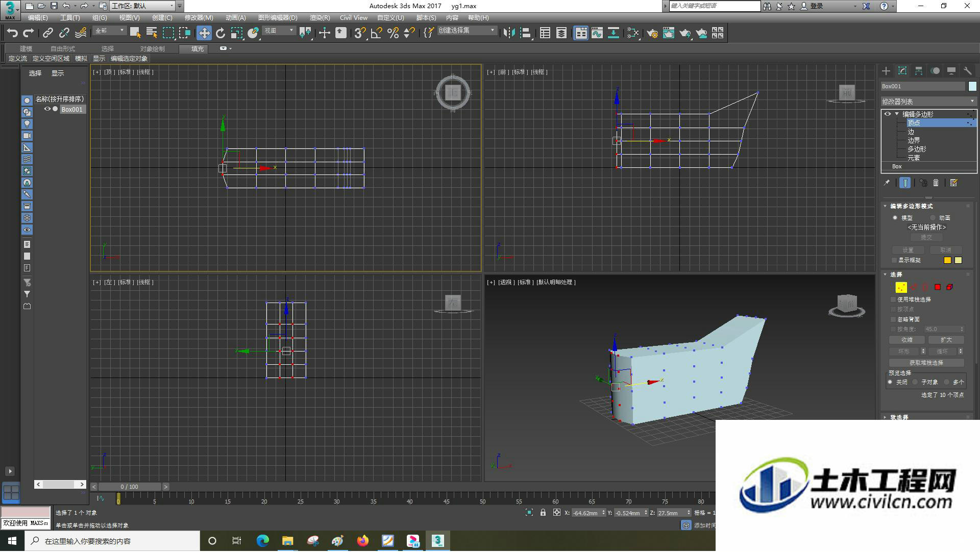The width and height of the screenshot is (980, 552).
Task: Expand the 软选择 rollout
Action: tap(885, 417)
